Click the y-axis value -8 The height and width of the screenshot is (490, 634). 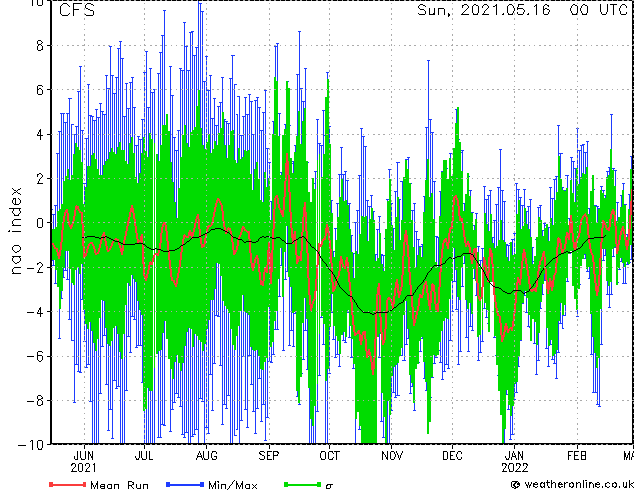[35, 401]
